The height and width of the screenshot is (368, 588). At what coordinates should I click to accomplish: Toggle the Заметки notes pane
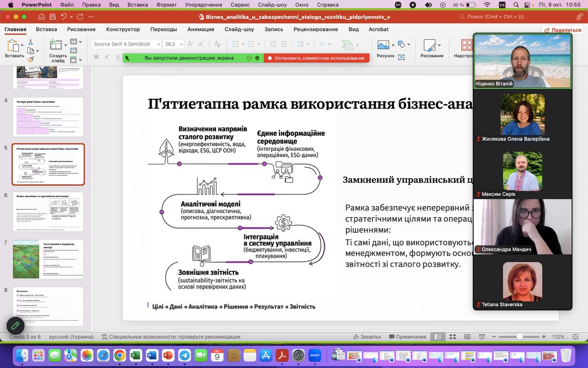click(367, 337)
